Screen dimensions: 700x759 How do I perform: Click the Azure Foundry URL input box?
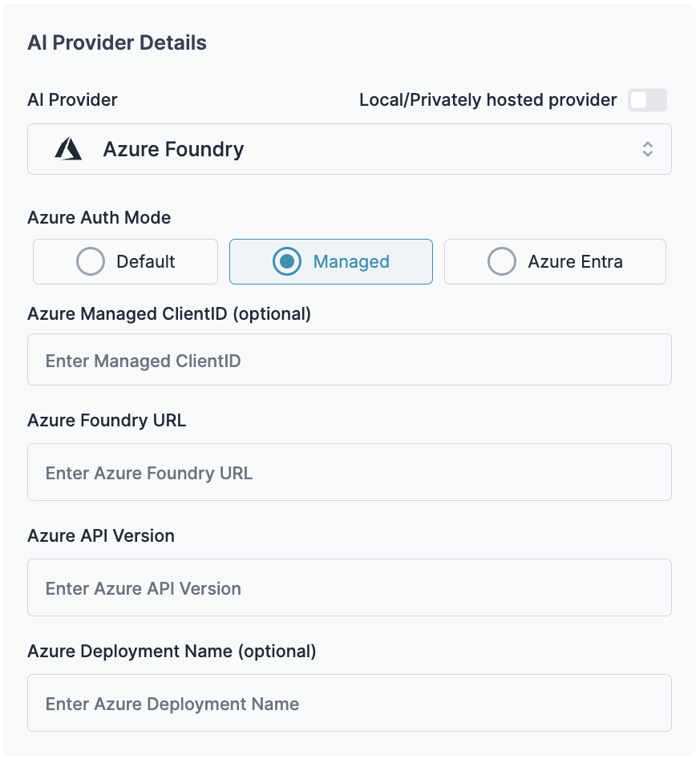coord(350,472)
